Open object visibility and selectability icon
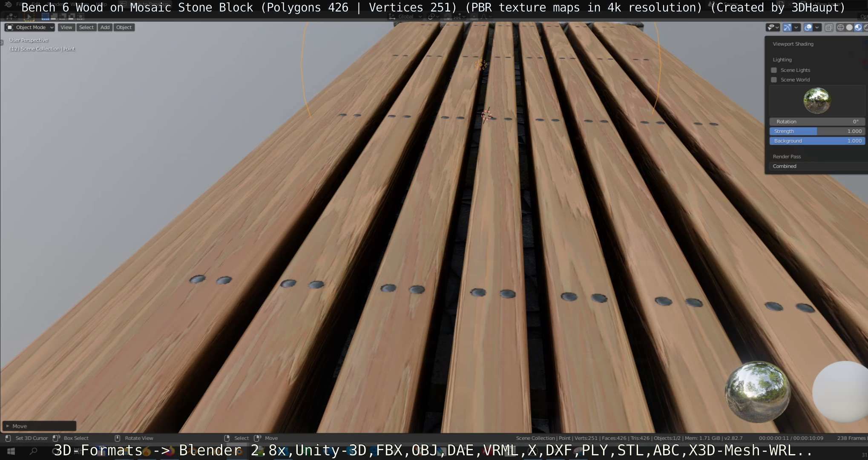Screen dimensions: 868x460 (771, 27)
